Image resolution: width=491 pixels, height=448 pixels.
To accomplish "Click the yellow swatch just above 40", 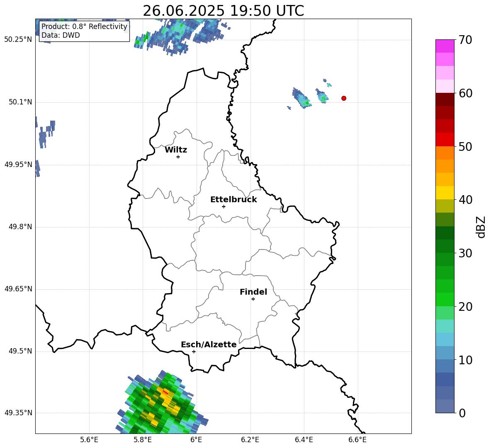I will [x=445, y=193].
